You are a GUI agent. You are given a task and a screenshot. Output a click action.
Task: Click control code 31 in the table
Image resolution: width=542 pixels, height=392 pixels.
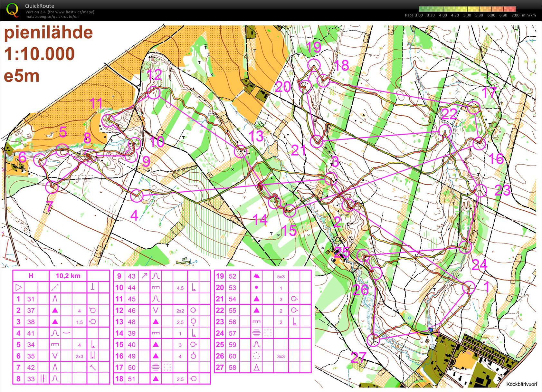click(31, 299)
